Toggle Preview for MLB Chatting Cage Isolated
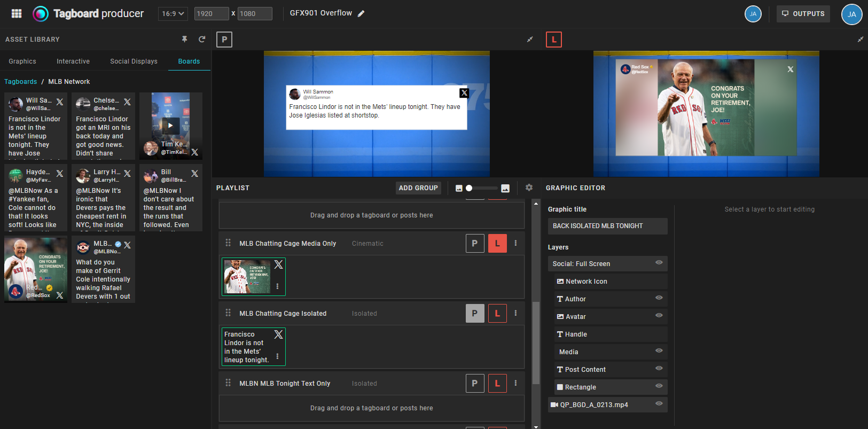 point(475,313)
